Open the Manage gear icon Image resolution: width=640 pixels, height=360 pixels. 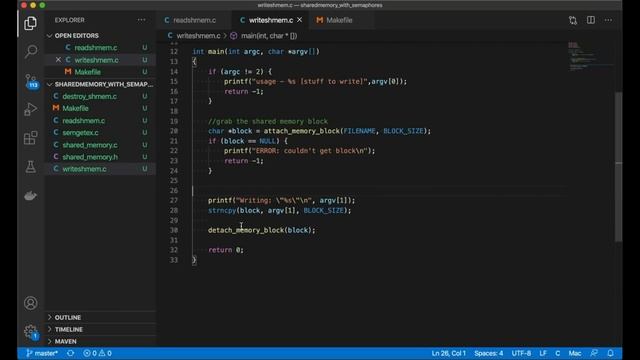31,332
